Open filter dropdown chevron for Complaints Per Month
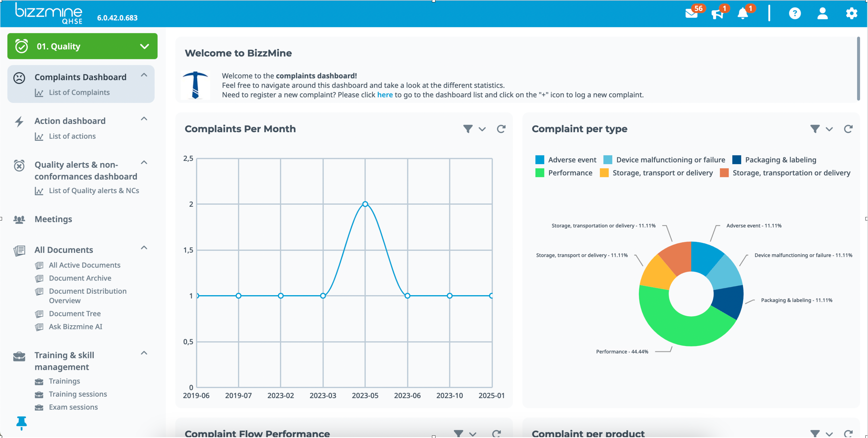The width and height of the screenshot is (868, 438). (482, 129)
